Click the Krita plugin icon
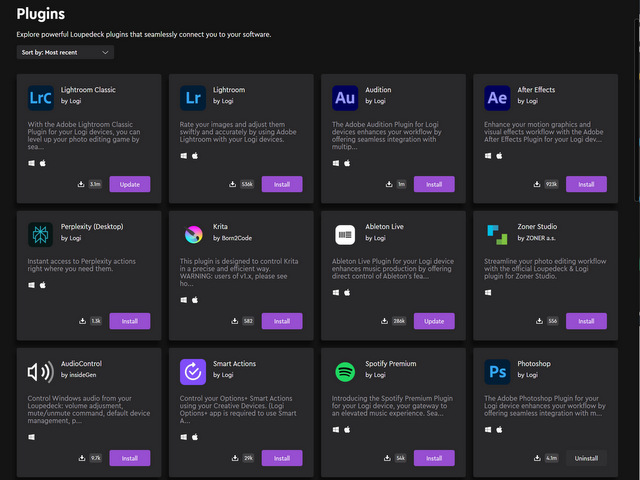 coord(193,235)
